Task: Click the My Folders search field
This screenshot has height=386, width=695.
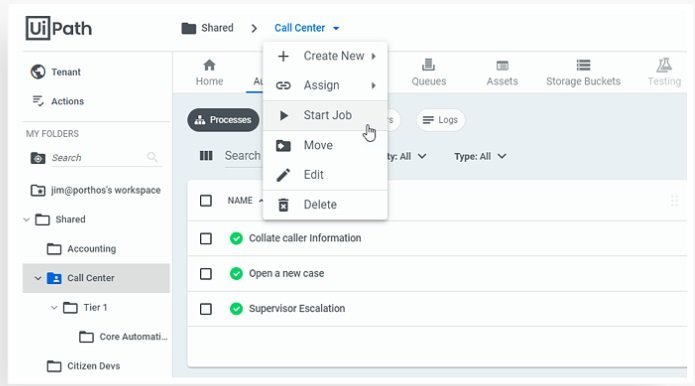Action: coord(106,158)
